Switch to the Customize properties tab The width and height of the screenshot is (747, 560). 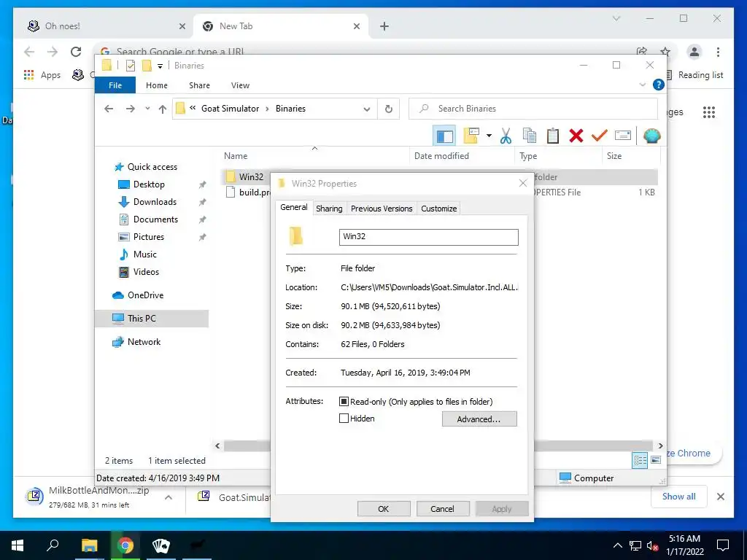[438, 209]
